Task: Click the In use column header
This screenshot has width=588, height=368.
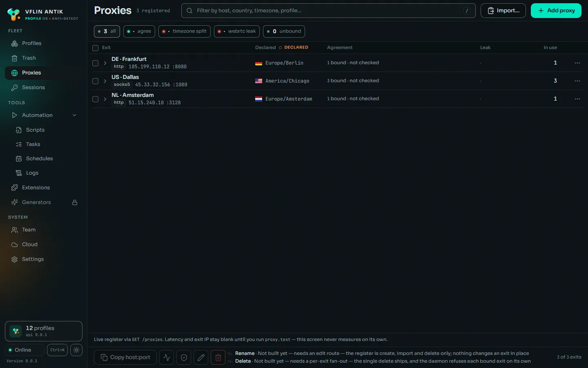Action: (x=550, y=48)
